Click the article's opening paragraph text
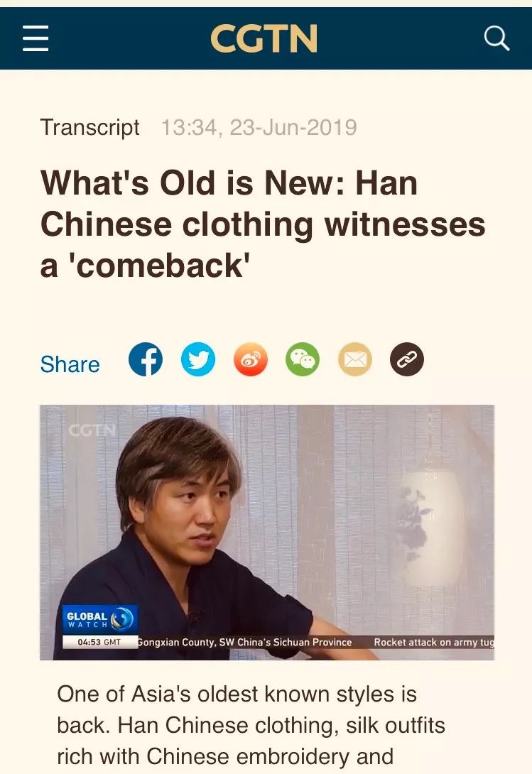Viewport: 532px width, 774px height. tap(251, 724)
